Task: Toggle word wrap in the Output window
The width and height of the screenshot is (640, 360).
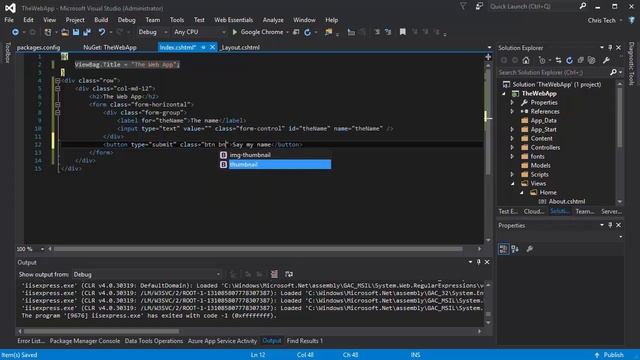Action: pos(289,274)
